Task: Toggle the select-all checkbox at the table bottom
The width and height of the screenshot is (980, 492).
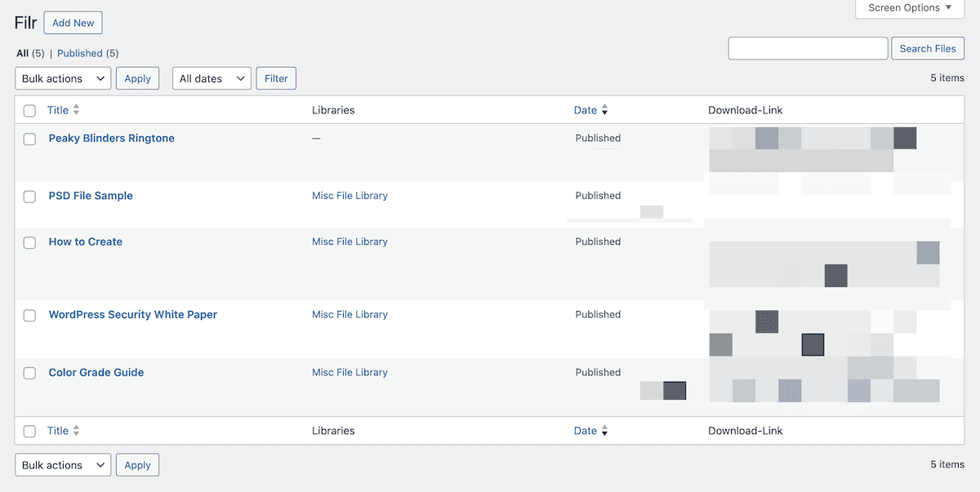Action: (29, 430)
